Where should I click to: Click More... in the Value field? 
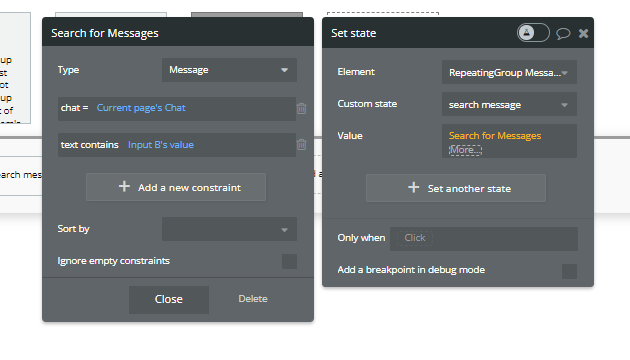[x=465, y=150]
